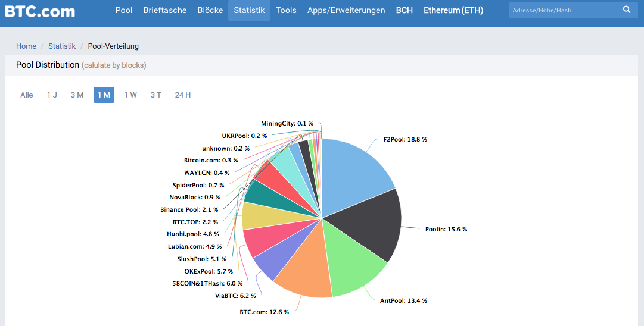Click the WAYI.CN: 0.4 % label

tap(207, 173)
